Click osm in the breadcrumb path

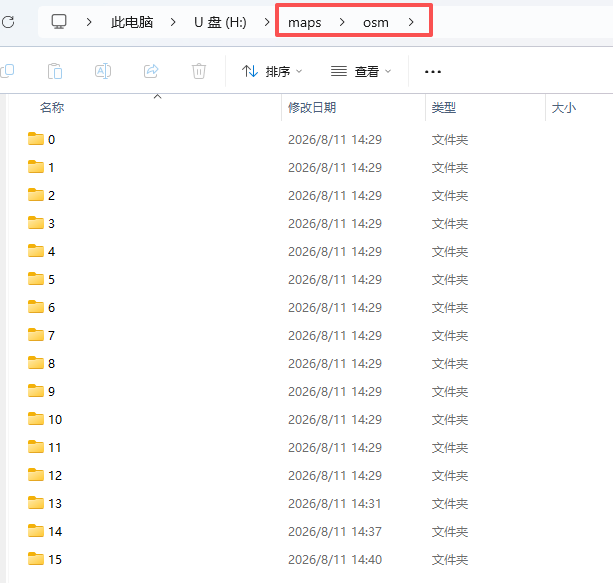pyautogui.click(x=376, y=23)
